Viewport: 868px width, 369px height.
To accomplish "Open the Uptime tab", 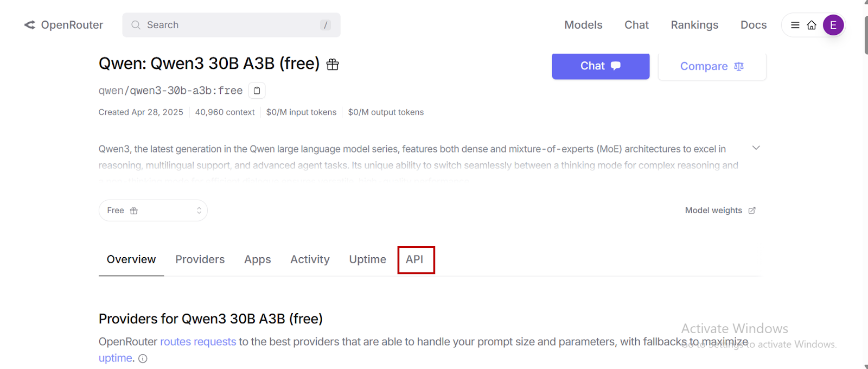I will [368, 259].
